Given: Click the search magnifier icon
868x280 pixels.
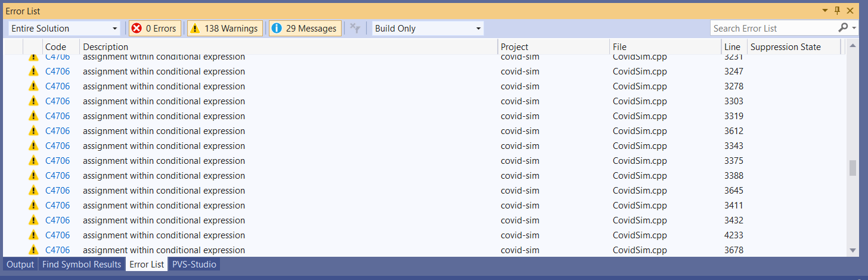Looking at the screenshot, I should [x=843, y=28].
